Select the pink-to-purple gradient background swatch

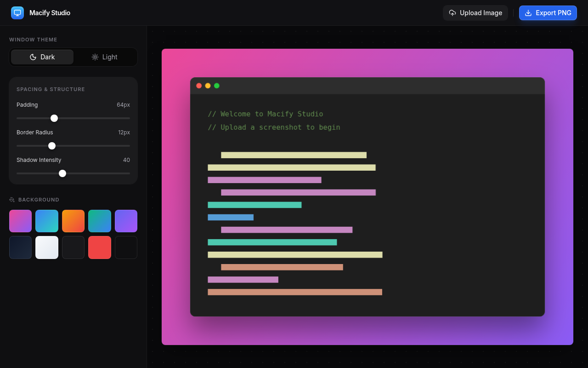tap(21, 221)
